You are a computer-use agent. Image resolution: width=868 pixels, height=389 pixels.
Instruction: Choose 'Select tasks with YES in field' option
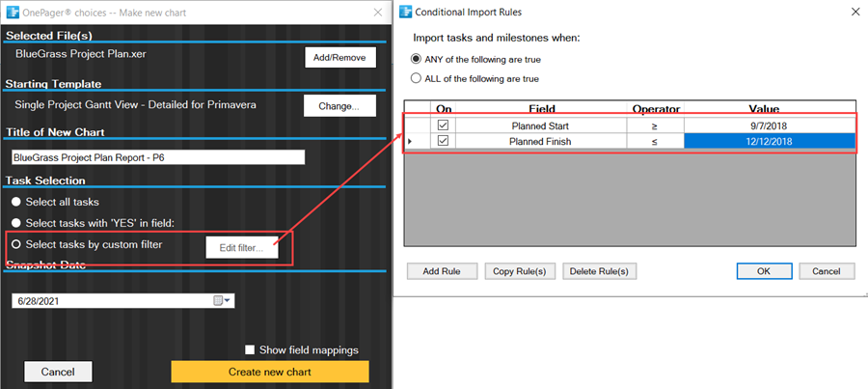tap(16, 223)
